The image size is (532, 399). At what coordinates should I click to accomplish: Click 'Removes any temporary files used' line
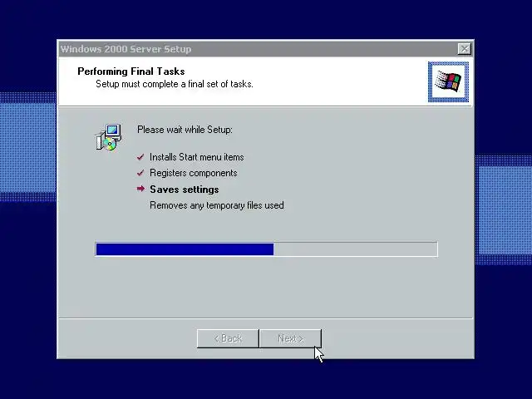[x=217, y=205]
